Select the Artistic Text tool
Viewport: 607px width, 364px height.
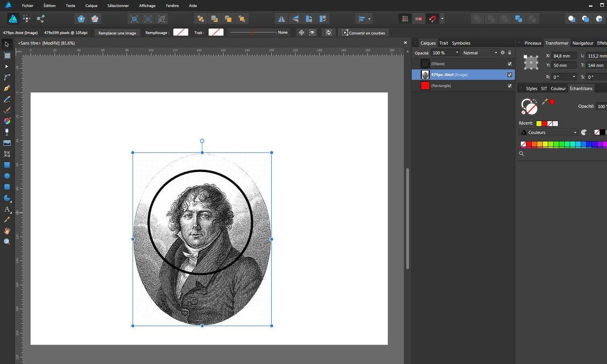pos(7,209)
